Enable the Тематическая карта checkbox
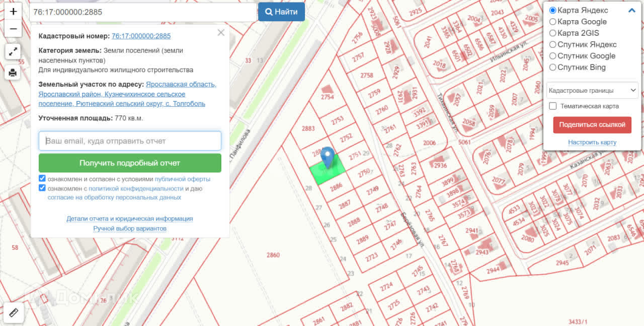 tap(553, 106)
